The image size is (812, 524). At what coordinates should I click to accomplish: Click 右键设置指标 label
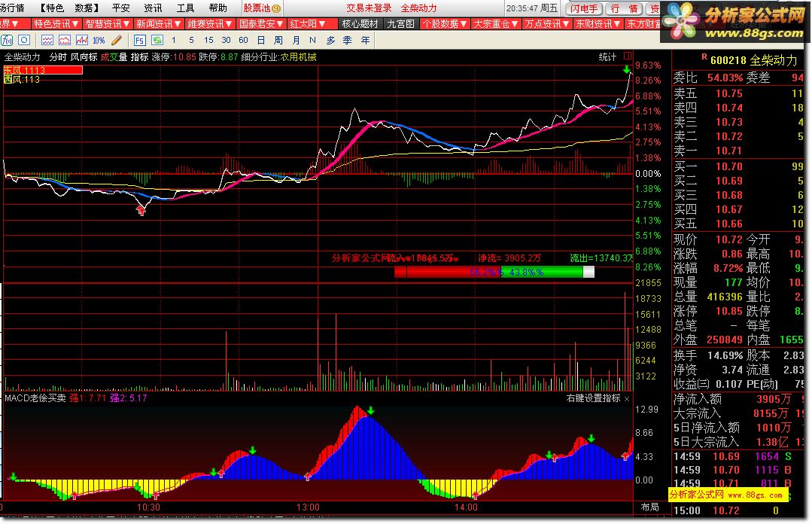(x=594, y=398)
